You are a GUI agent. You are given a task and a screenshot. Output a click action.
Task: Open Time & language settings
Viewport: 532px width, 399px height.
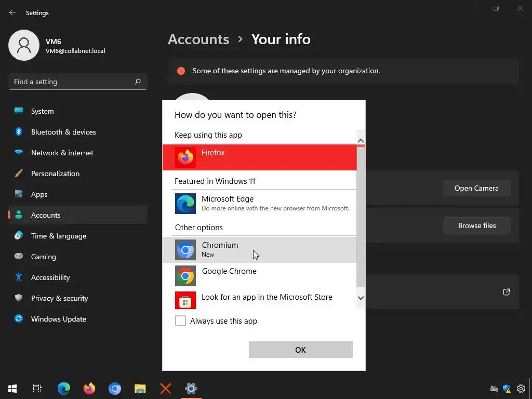pyautogui.click(x=78, y=236)
